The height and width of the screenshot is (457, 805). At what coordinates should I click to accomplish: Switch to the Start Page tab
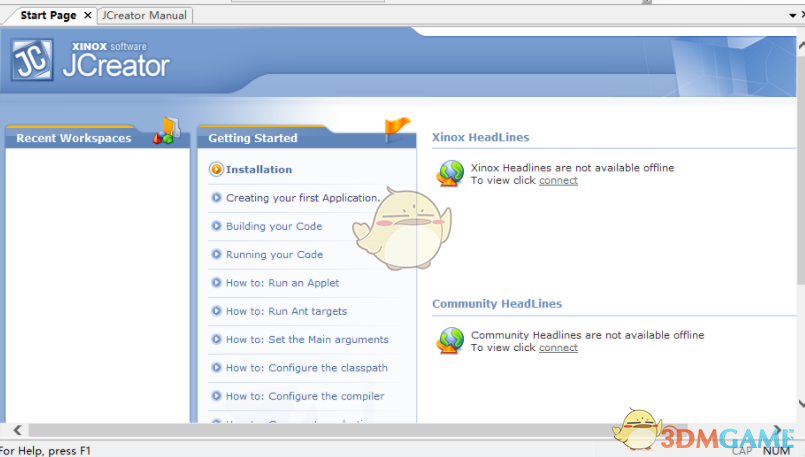click(48, 15)
